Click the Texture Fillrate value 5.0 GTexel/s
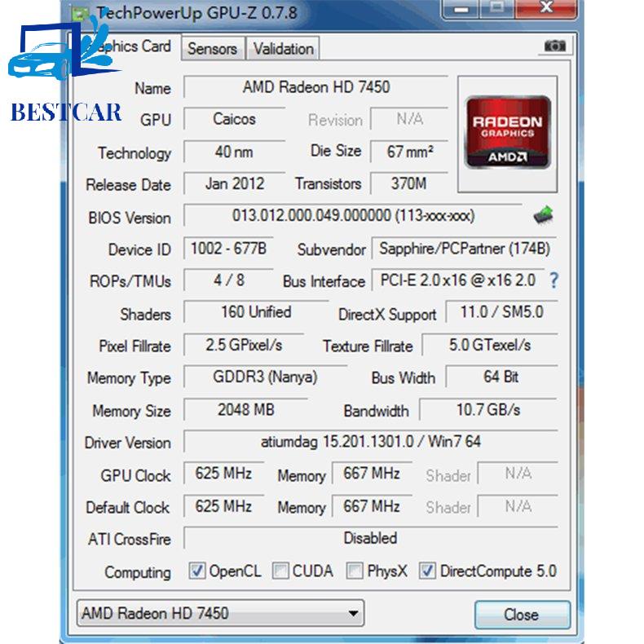 click(490, 345)
